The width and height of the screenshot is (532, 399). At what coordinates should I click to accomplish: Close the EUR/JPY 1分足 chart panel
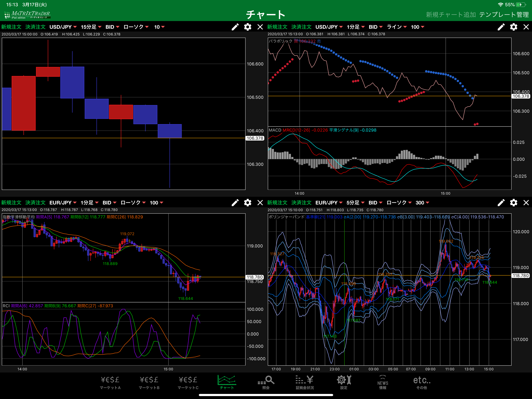click(x=260, y=203)
